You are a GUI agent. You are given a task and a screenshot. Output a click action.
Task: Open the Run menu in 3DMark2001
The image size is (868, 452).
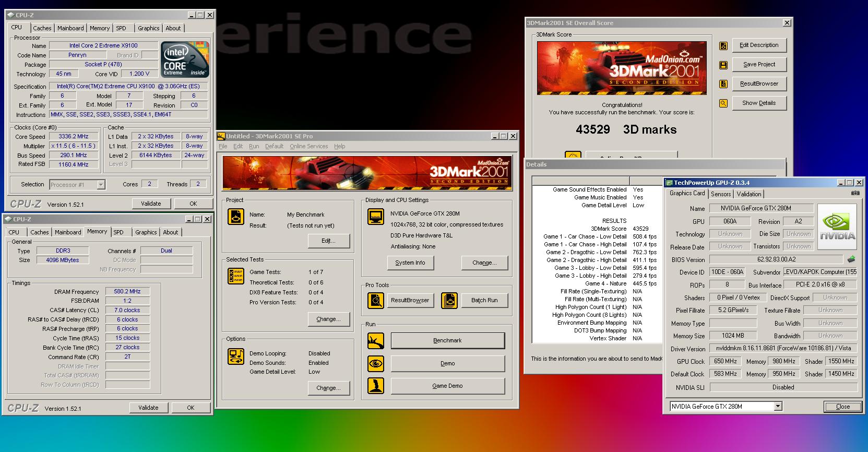254,146
